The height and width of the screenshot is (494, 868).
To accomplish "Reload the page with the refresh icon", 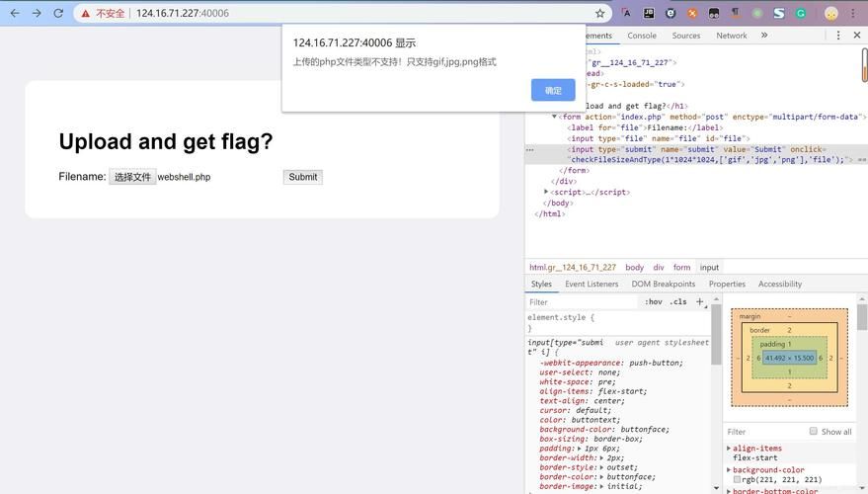I will point(58,13).
